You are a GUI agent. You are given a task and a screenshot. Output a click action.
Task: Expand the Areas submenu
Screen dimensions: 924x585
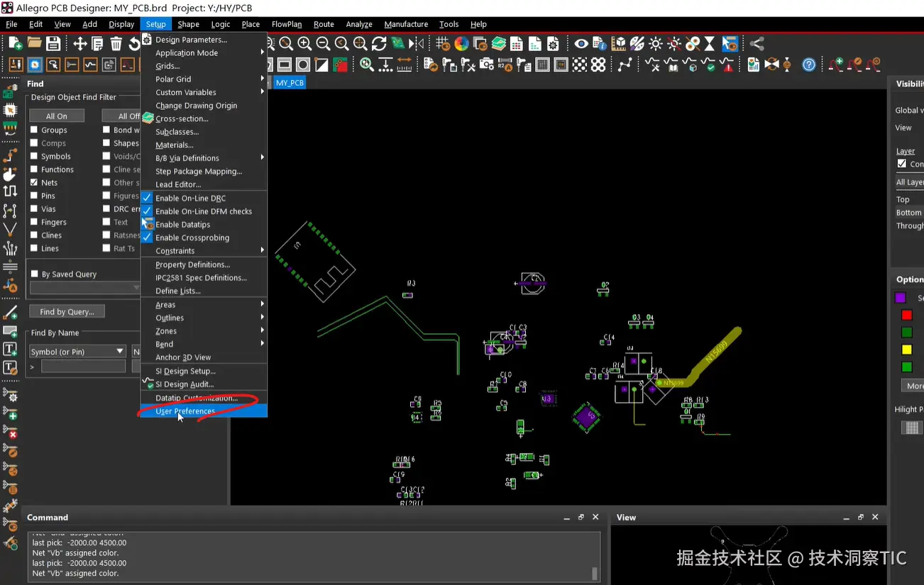click(x=204, y=304)
